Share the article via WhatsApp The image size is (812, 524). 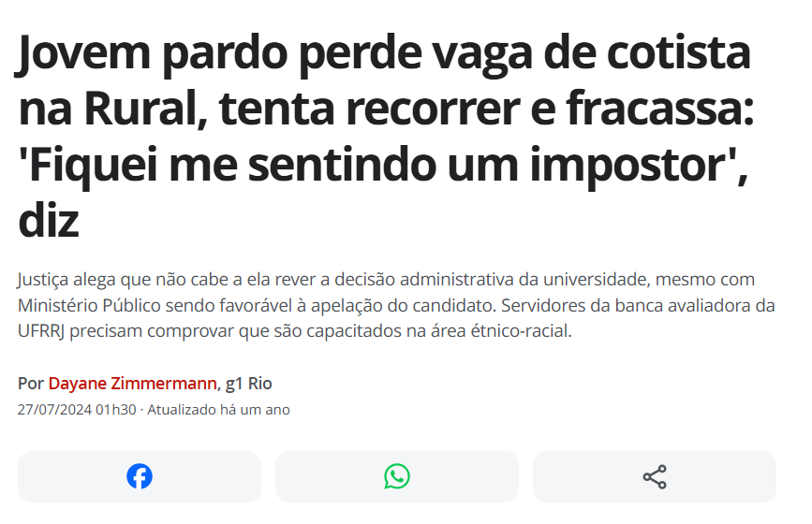point(397,476)
